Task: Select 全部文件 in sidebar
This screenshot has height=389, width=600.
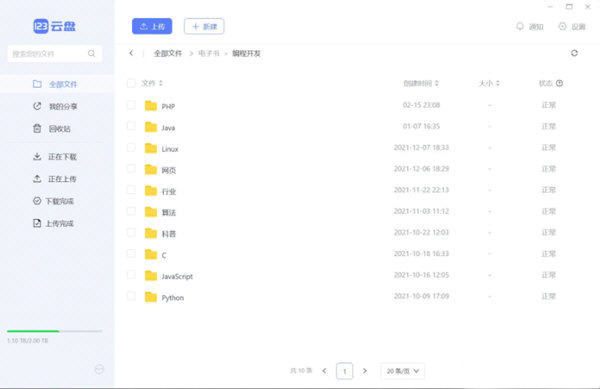Action: tap(57, 84)
